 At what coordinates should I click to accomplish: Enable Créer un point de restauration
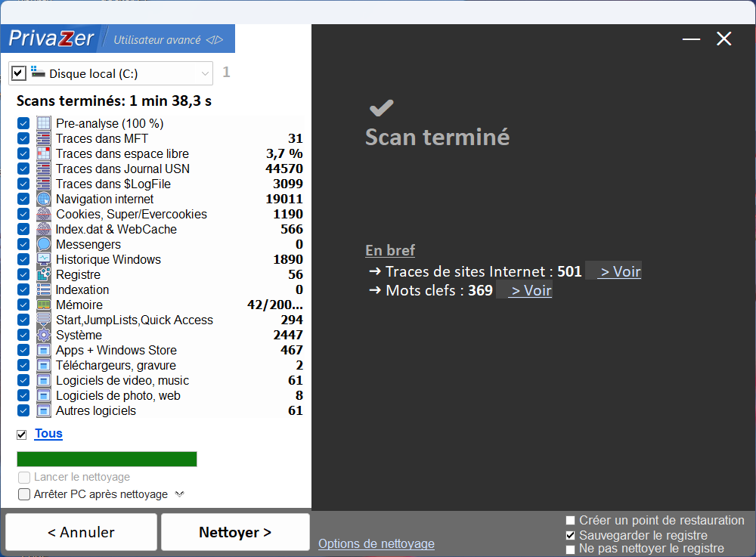click(x=570, y=521)
